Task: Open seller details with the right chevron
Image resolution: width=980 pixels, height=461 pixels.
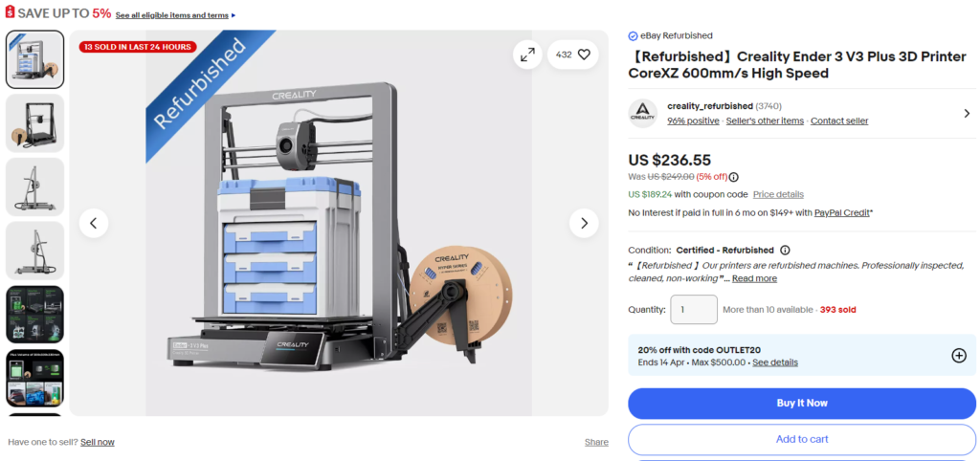Action: (x=967, y=114)
